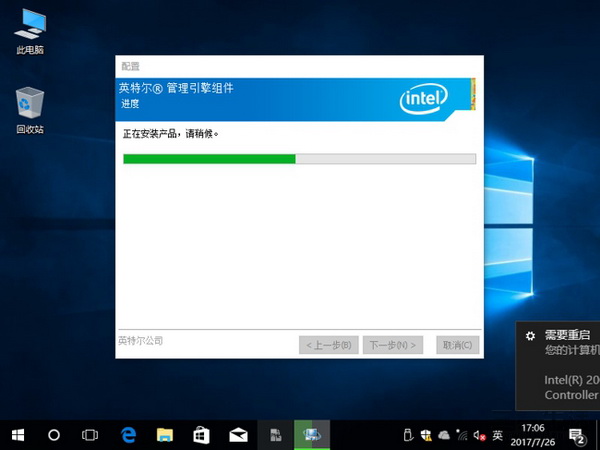Open the Windows Start menu

(18, 435)
